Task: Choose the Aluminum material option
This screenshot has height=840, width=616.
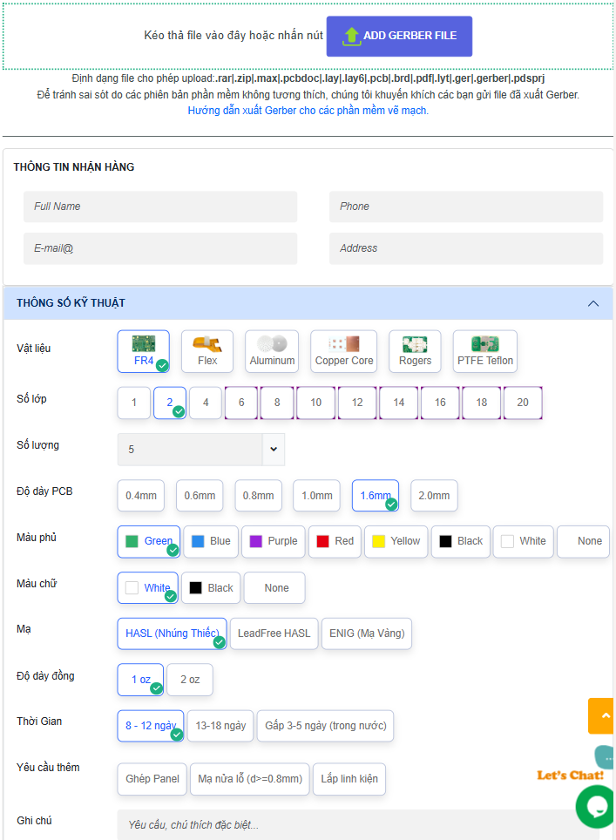Action: pos(272,350)
